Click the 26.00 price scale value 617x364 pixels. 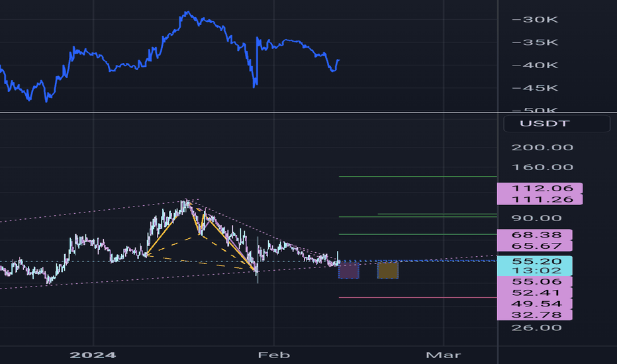pyautogui.click(x=536, y=328)
